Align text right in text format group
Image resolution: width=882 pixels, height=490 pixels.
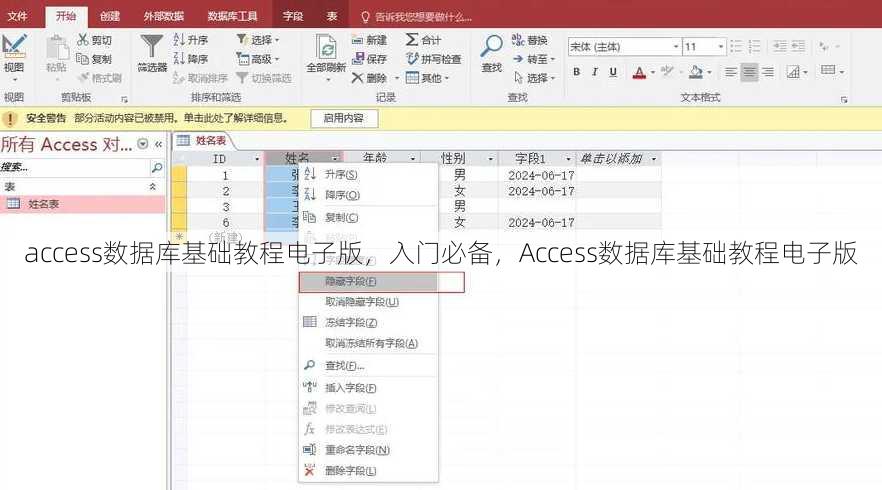[x=768, y=72]
